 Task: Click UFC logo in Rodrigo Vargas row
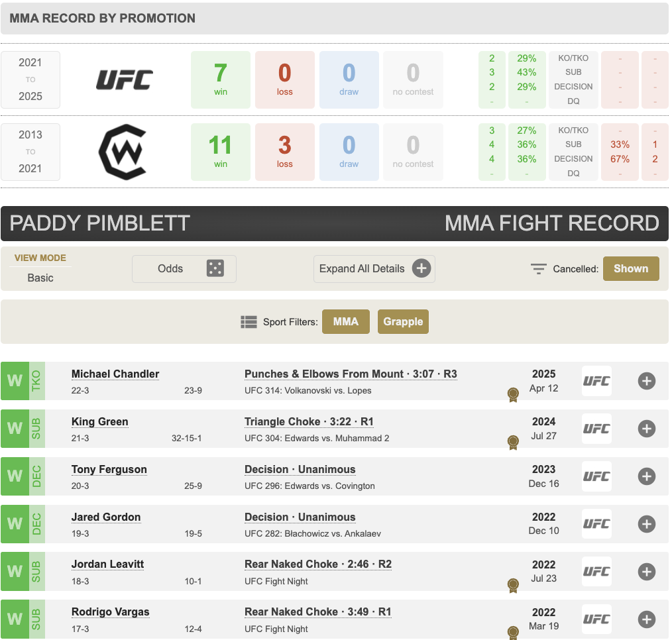(x=596, y=619)
